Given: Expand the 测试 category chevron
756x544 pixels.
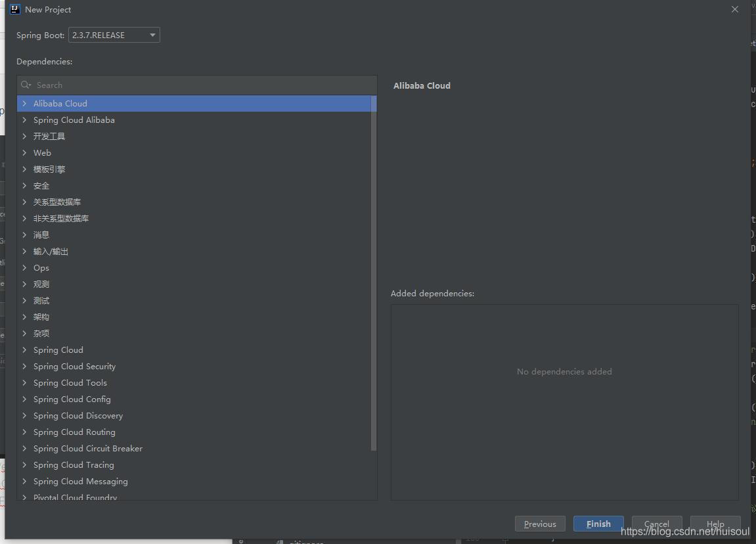Looking at the screenshot, I should [x=24, y=300].
